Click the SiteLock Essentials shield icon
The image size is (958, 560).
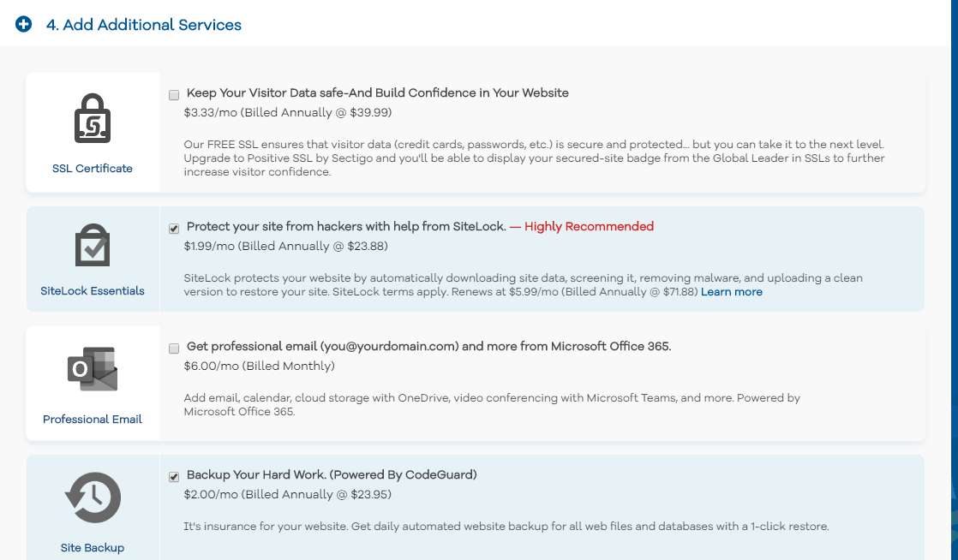tap(93, 245)
